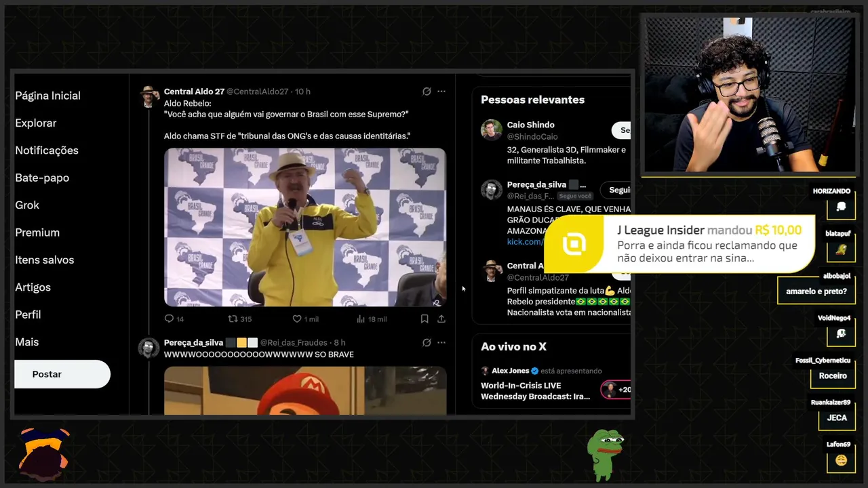Click blatapuf chat emote

point(841,249)
